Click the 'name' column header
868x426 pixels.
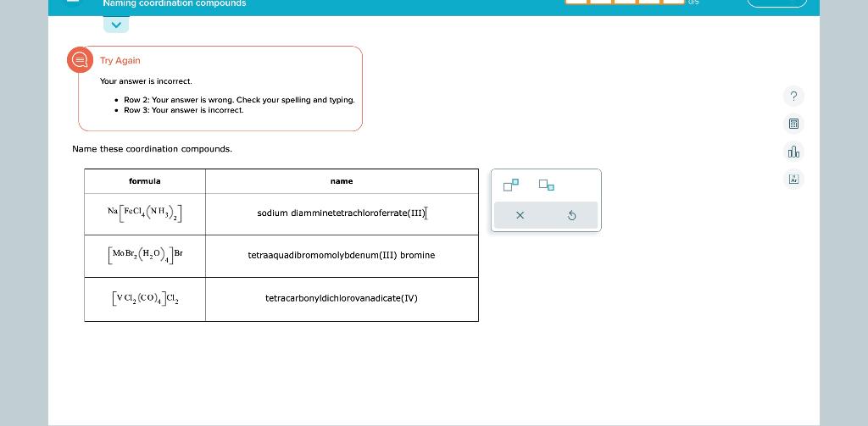(x=342, y=181)
